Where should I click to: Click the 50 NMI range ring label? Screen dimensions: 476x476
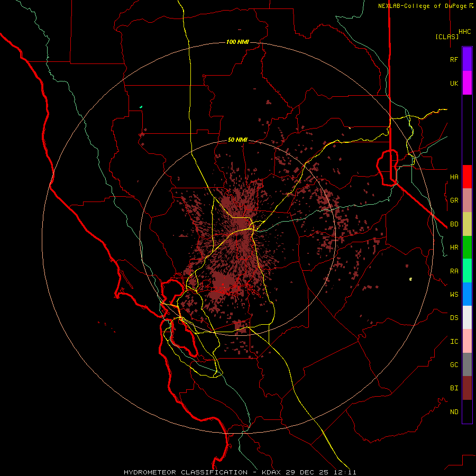click(x=237, y=140)
